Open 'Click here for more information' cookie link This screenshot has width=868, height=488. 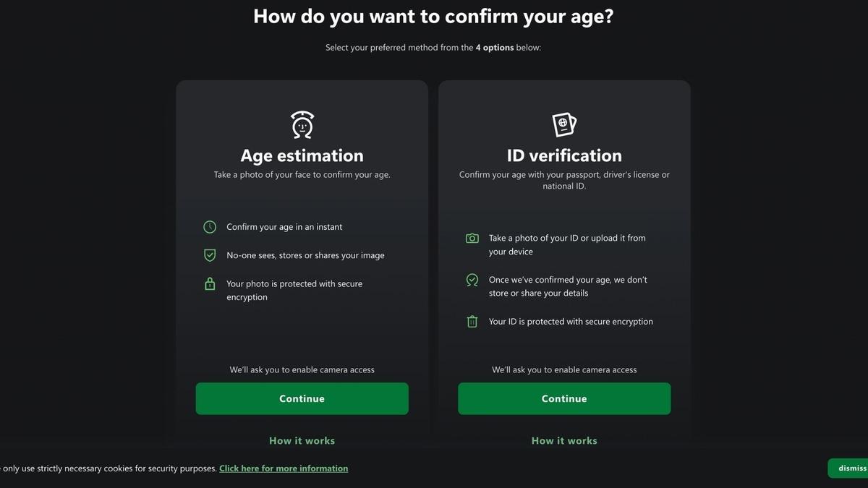284,468
